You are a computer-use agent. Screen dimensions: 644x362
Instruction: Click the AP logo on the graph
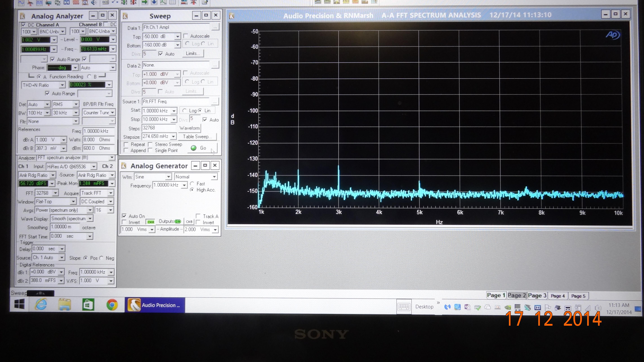pyautogui.click(x=612, y=35)
